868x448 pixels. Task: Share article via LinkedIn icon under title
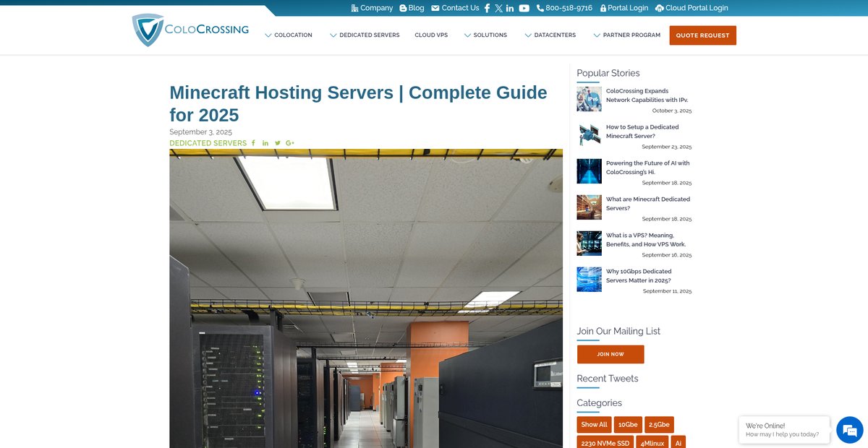(x=265, y=143)
